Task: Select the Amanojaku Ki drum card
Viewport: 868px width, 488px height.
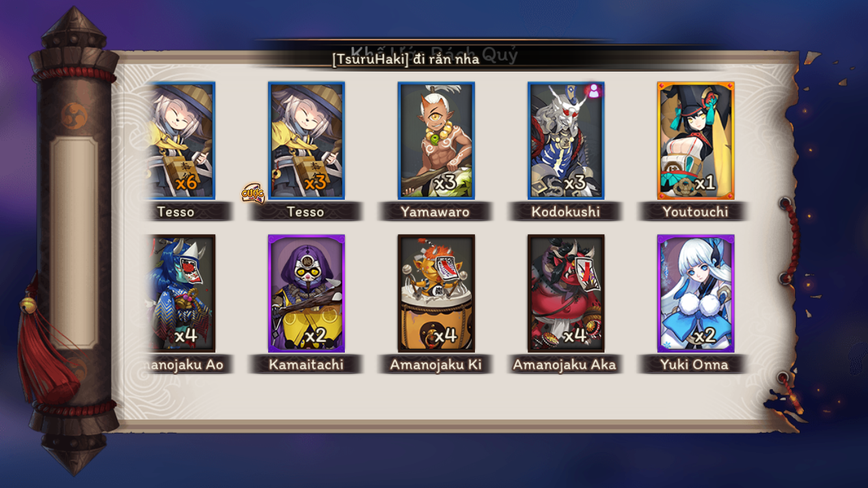Action: point(436,293)
